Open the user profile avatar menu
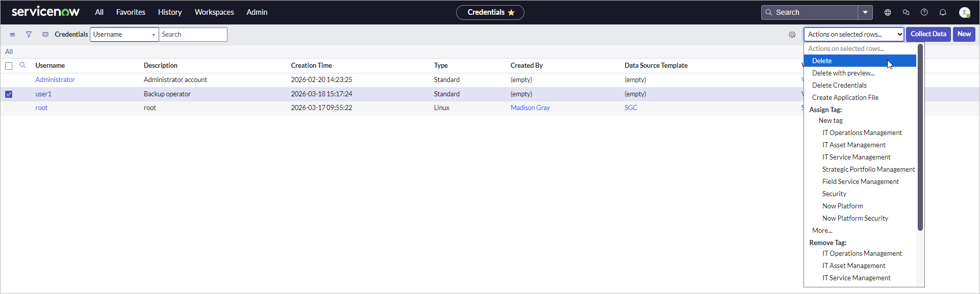980x294 pixels. [x=964, y=12]
